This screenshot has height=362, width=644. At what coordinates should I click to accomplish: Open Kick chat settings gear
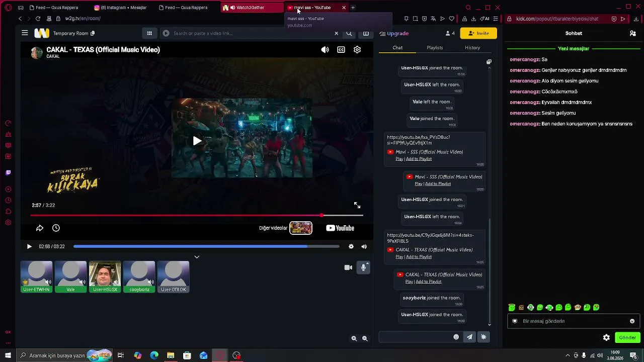606,337
